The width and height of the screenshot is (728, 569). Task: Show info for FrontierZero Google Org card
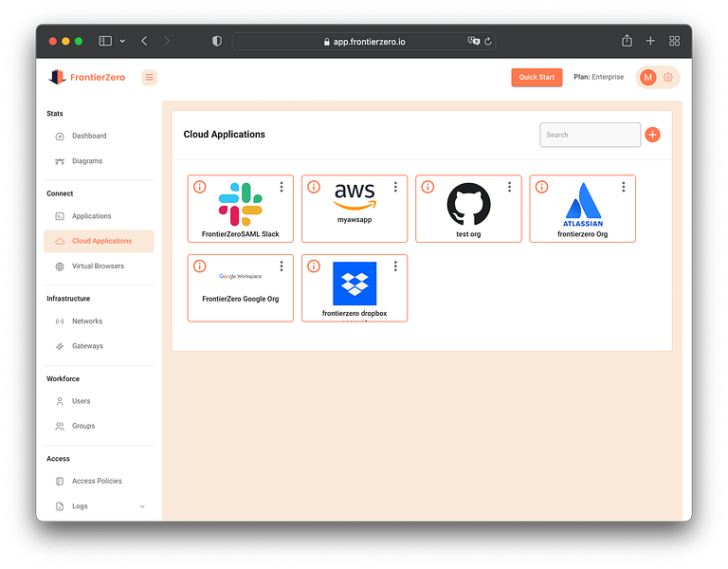coord(200,266)
